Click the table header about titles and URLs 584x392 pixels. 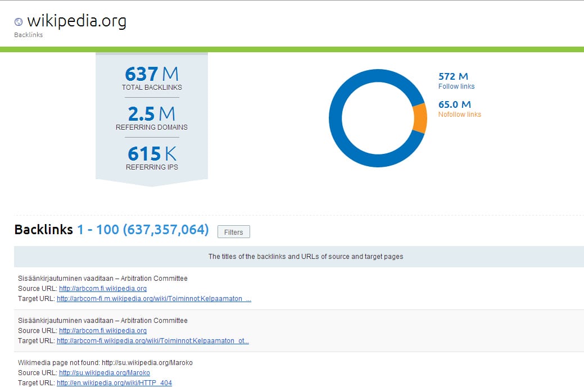pos(306,257)
